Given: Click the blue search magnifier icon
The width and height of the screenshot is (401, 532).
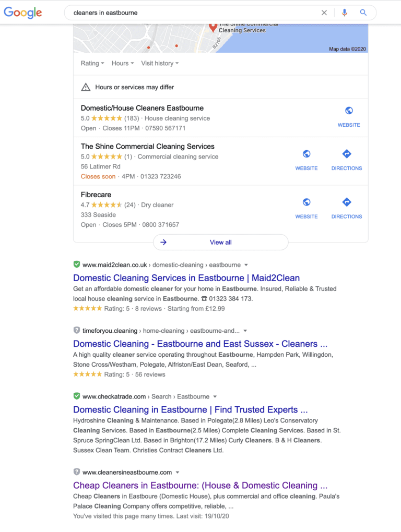Looking at the screenshot, I should point(363,13).
